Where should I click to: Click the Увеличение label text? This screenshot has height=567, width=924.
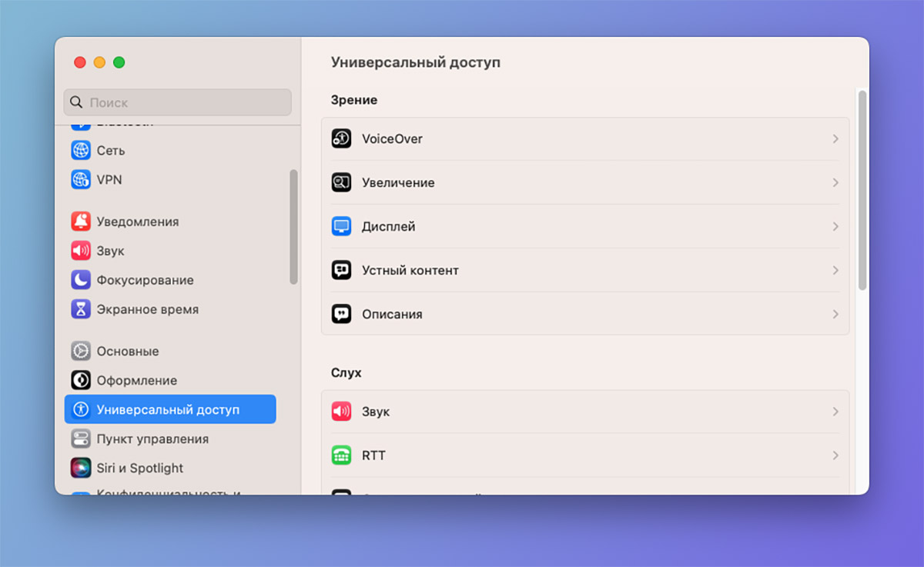(x=398, y=182)
